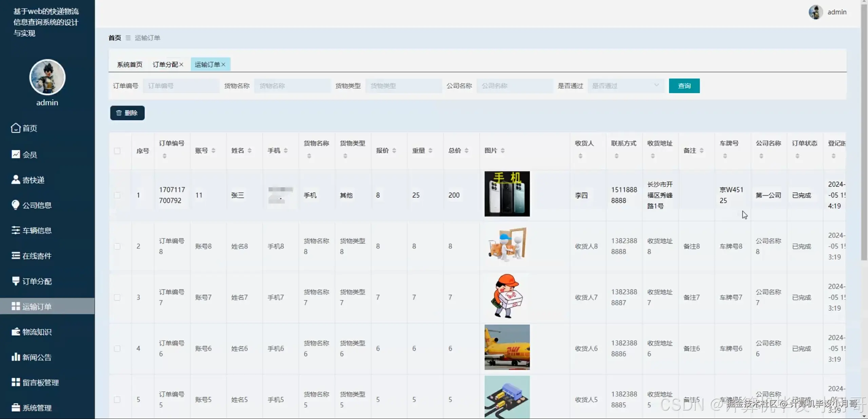Sort table by 重量 column arrows
868x419 pixels.
430,151
